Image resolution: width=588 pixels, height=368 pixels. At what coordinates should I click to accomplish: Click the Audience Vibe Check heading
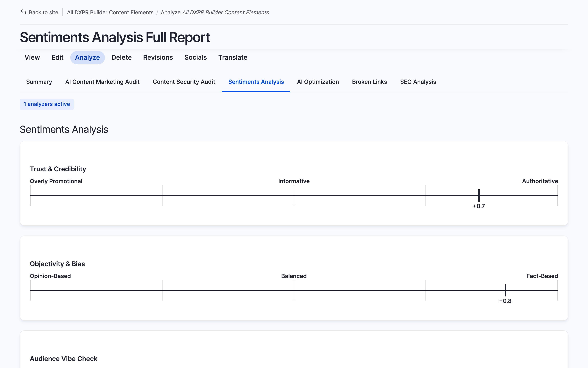coord(64,359)
